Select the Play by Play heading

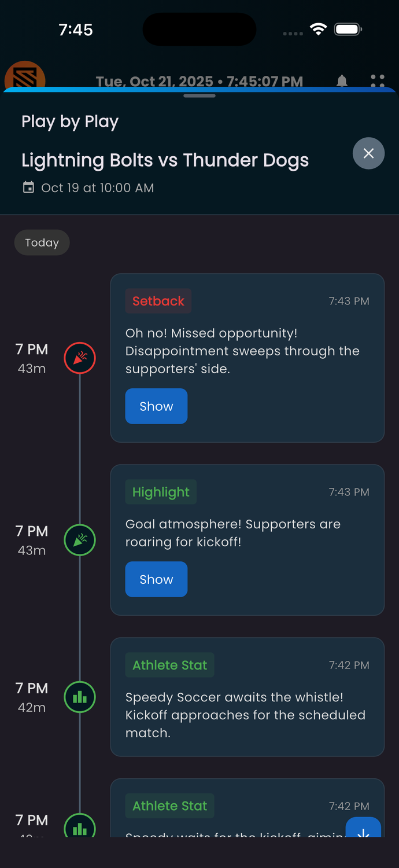pos(69,122)
